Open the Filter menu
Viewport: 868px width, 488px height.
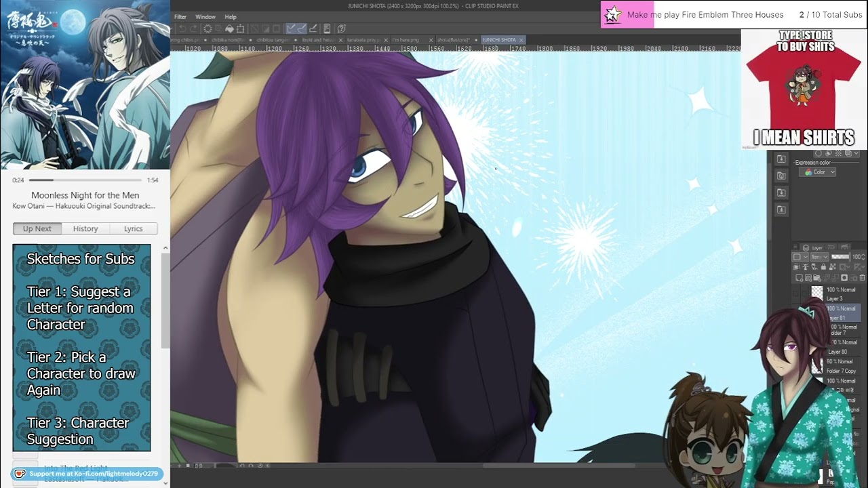pyautogui.click(x=180, y=16)
